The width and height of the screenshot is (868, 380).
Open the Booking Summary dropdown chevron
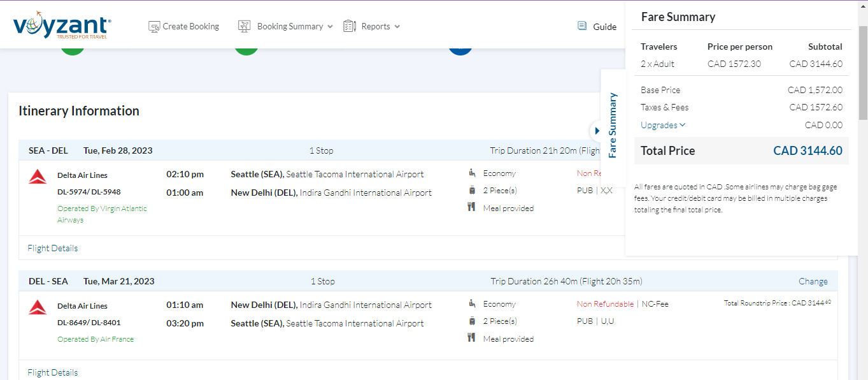coord(330,27)
